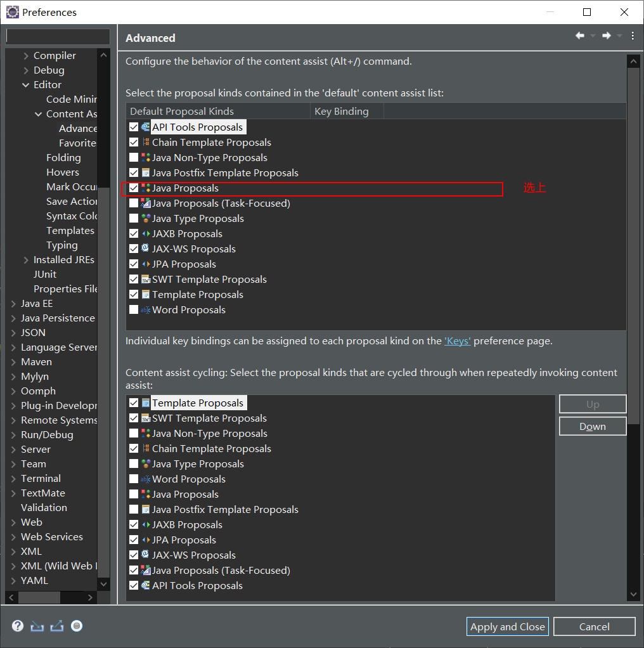Enable Java Non-Type Proposals in default list
The image size is (644, 648).
coord(133,157)
